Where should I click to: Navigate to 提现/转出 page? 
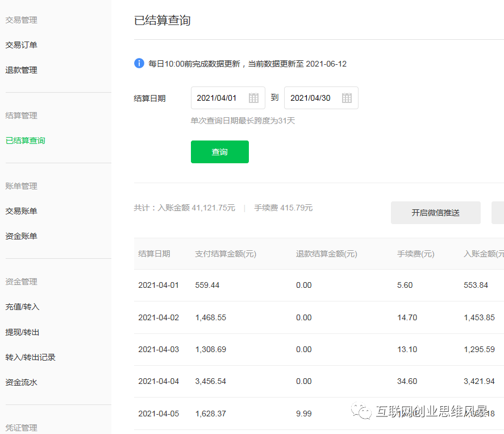point(23,332)
